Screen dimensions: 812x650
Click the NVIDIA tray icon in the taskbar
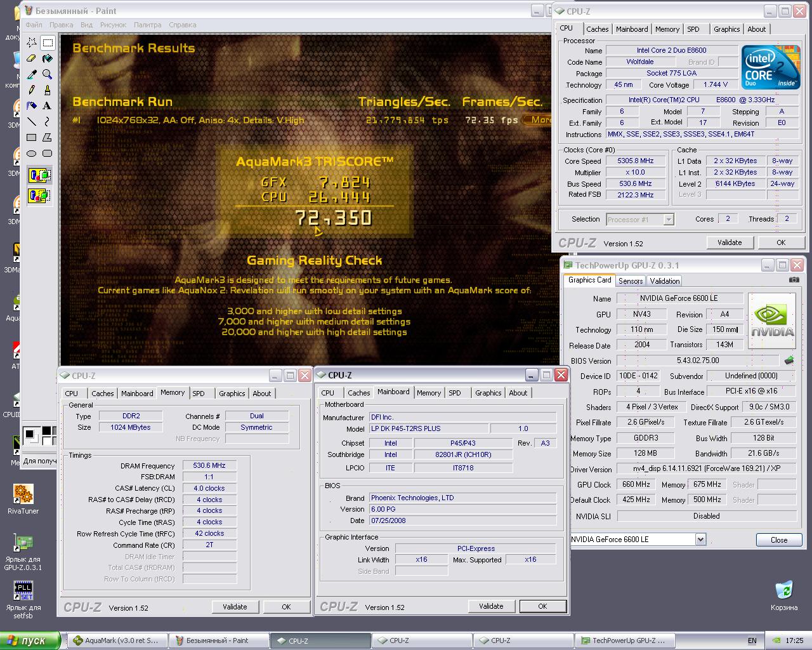click(x=776, y=640)
